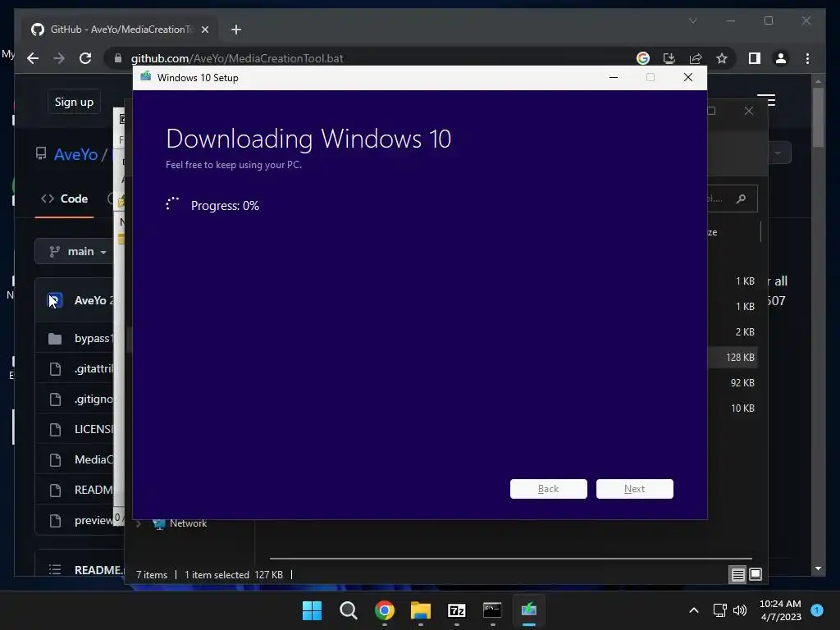This screenshot has width=840, height=630.
Task: Switch Explorer to details view
Action: (737, 575)
